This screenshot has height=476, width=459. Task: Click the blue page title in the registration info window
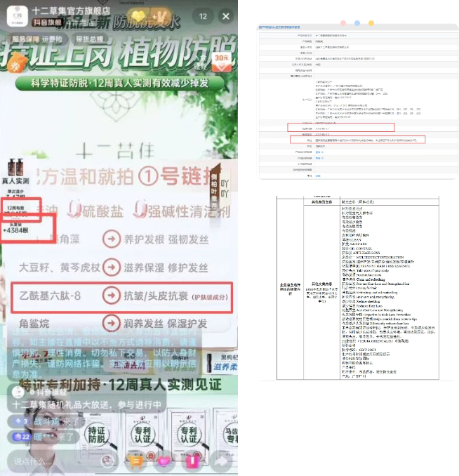[279, 27]
